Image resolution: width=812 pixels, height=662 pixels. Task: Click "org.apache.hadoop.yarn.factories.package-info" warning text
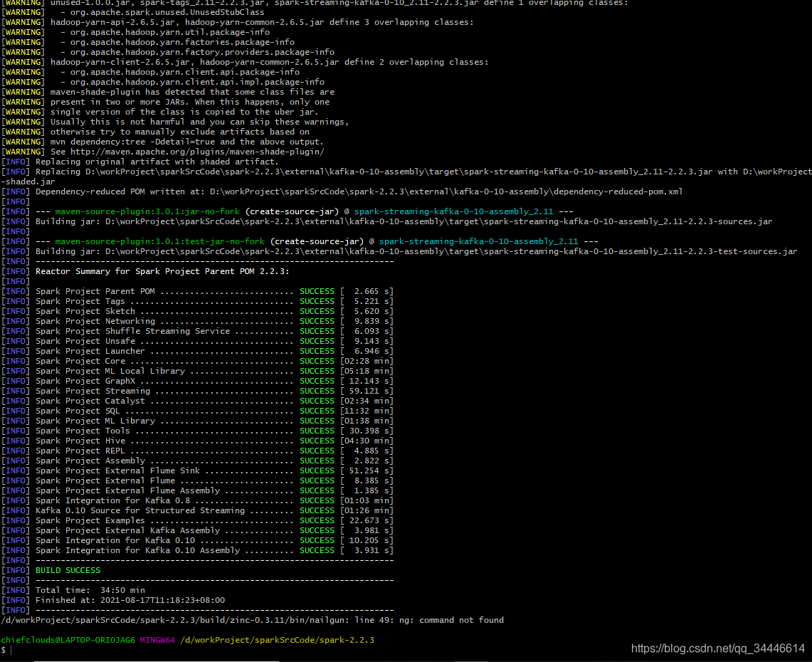182,42
